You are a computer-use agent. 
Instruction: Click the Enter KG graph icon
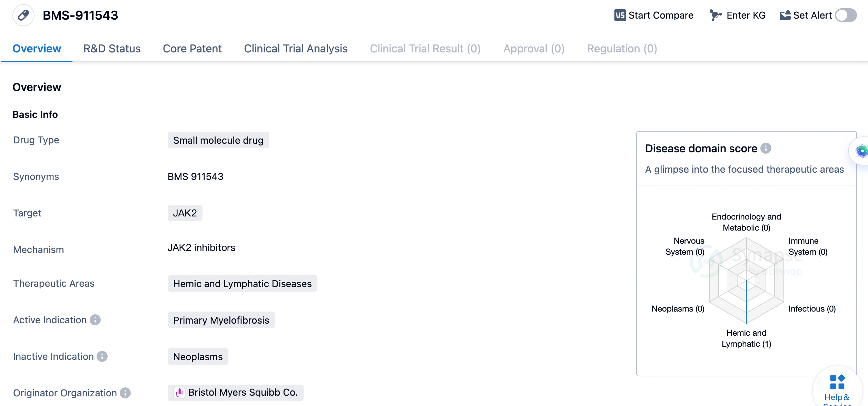716,15
